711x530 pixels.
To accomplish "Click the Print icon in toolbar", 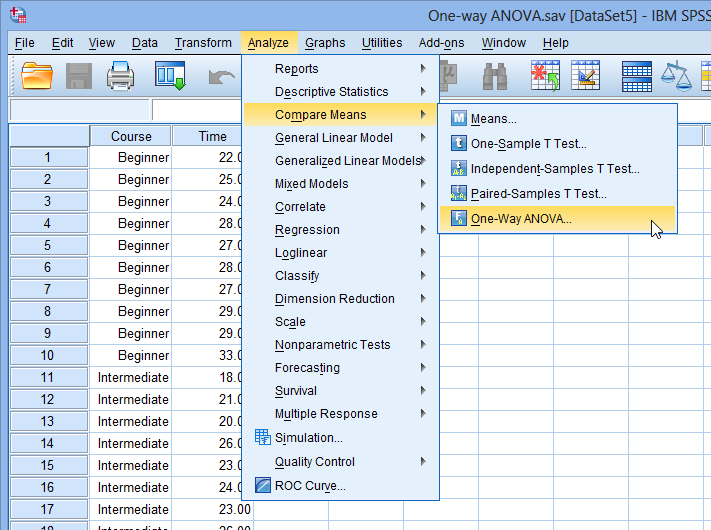I will 121,76.
